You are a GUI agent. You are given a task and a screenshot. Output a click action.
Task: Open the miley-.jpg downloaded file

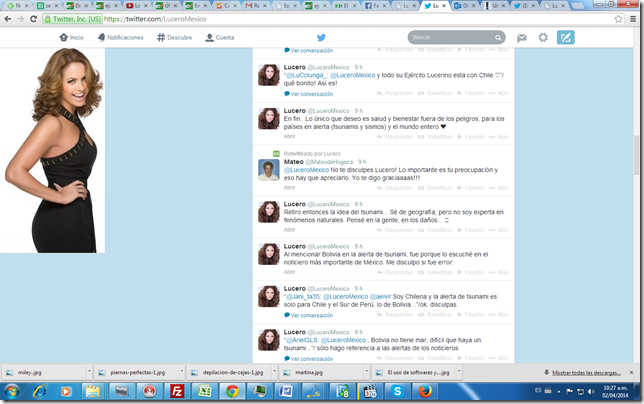click(45, 372)
